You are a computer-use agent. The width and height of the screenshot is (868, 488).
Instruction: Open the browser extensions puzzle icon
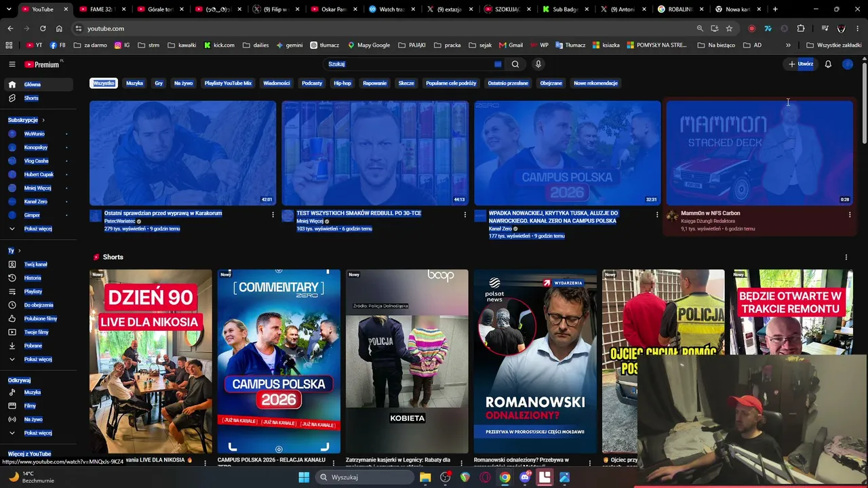pyautogui.click(x=801, y=28)
